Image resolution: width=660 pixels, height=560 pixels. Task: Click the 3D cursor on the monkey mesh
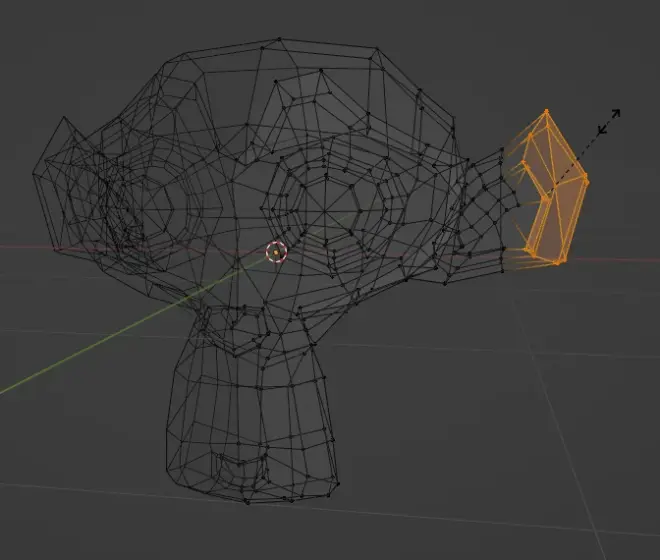coord(276,252)
